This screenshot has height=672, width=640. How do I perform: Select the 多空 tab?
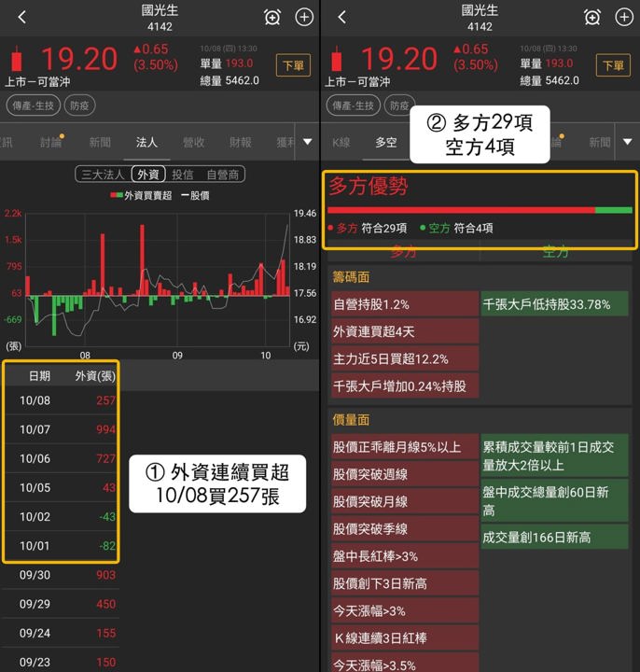386,142
